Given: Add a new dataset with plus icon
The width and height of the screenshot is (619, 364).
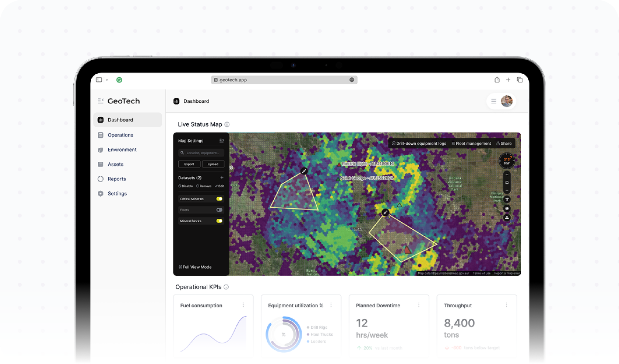Looking at the screenshot, I should (x=222, y=178).
